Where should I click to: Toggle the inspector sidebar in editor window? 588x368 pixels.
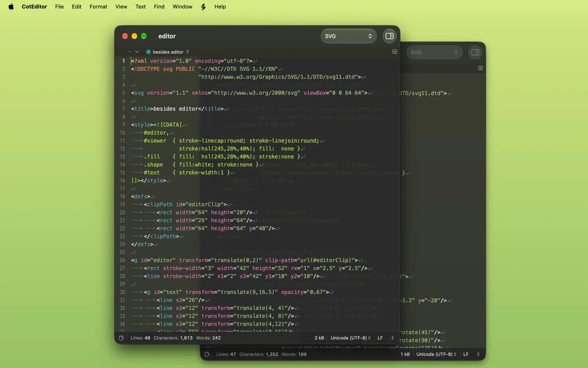[x=390, y=36]
